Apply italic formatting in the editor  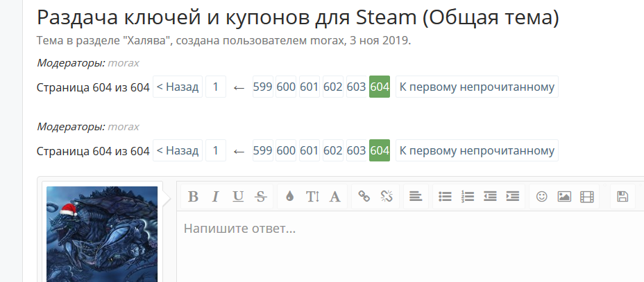[215, 197]
